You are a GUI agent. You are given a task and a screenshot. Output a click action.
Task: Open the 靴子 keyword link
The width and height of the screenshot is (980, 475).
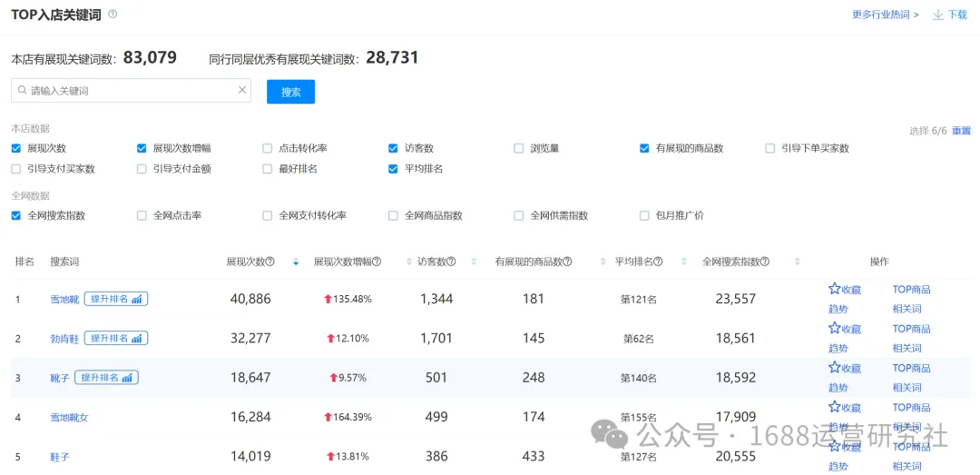(60, 378)
